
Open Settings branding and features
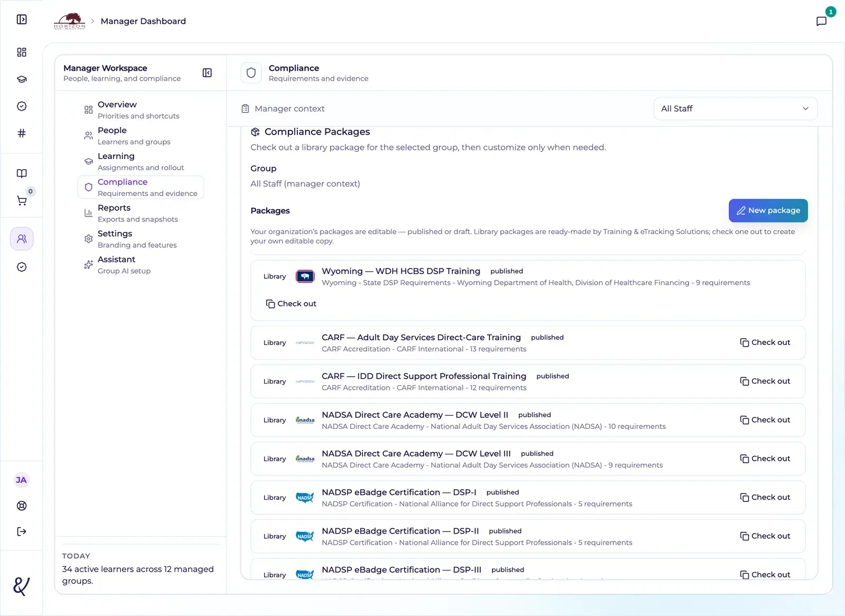click(140, 239)
